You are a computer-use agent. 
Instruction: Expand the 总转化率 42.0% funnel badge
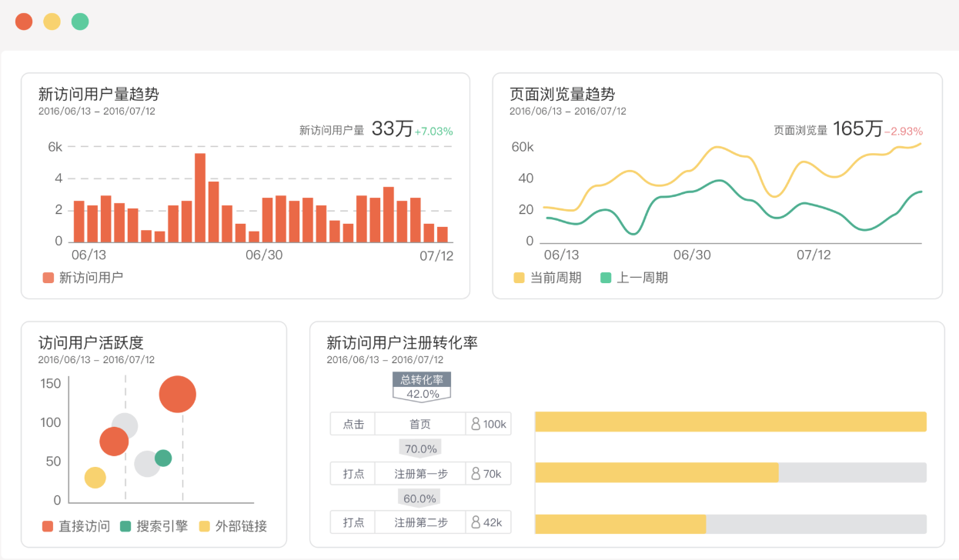click(x=422, y=387)
